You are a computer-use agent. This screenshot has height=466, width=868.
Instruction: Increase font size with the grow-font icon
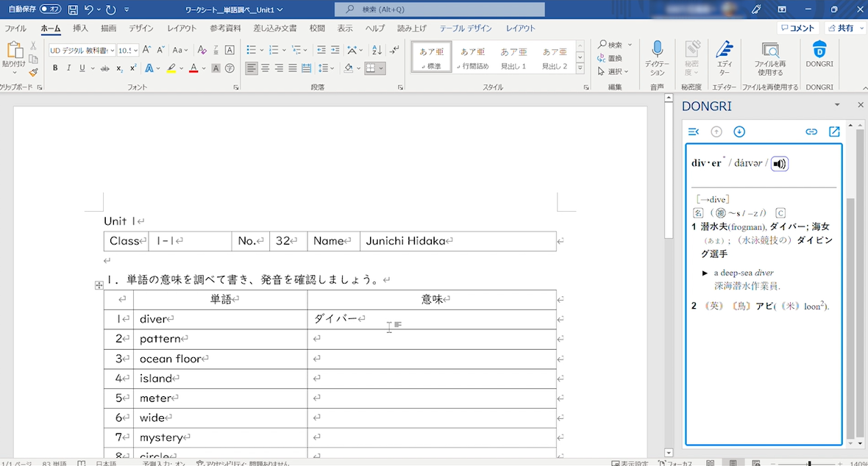coord(146,51)
